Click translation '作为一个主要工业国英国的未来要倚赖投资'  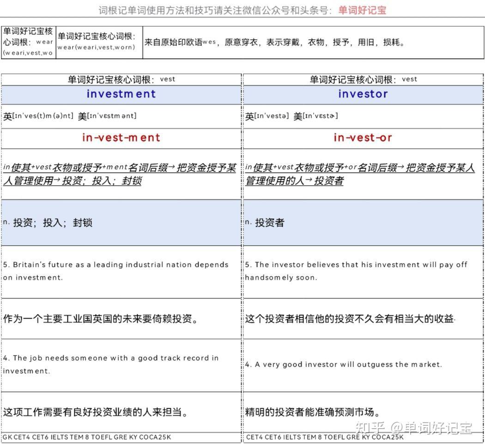coord(101,319)
